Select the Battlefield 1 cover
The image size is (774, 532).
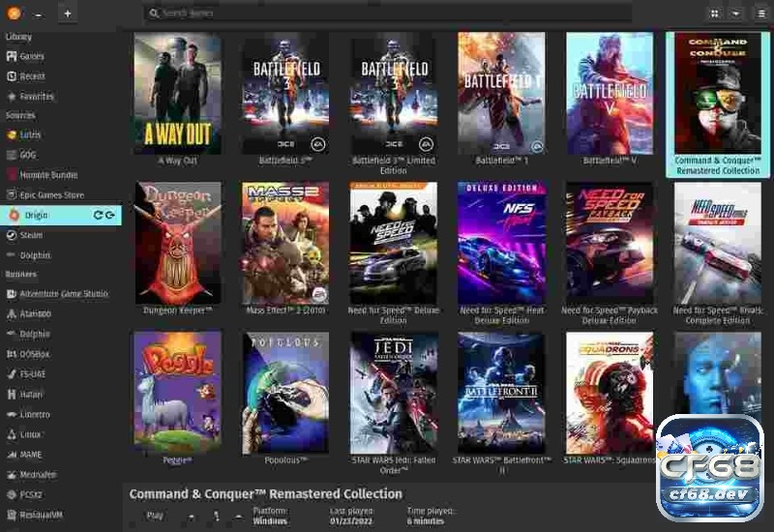click(501, 93)
